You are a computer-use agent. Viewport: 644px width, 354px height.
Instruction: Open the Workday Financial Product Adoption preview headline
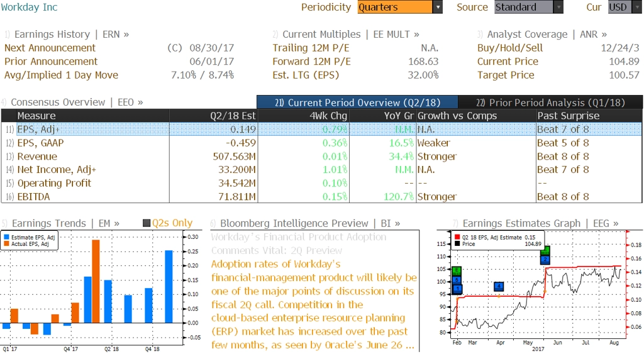[299, 243]
